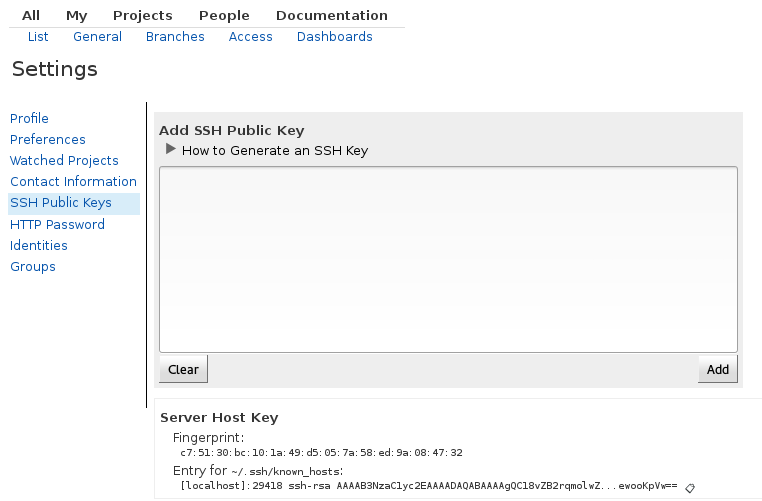Select the Projects menu tab
This screenshot has width=762, height=501.
click(x=143, y=16)
